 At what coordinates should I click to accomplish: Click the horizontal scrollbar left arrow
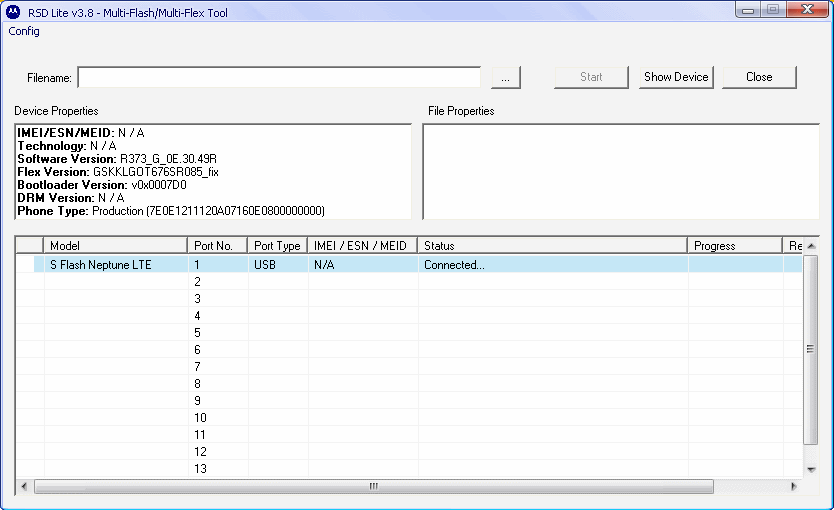click(x=23, y=486)
